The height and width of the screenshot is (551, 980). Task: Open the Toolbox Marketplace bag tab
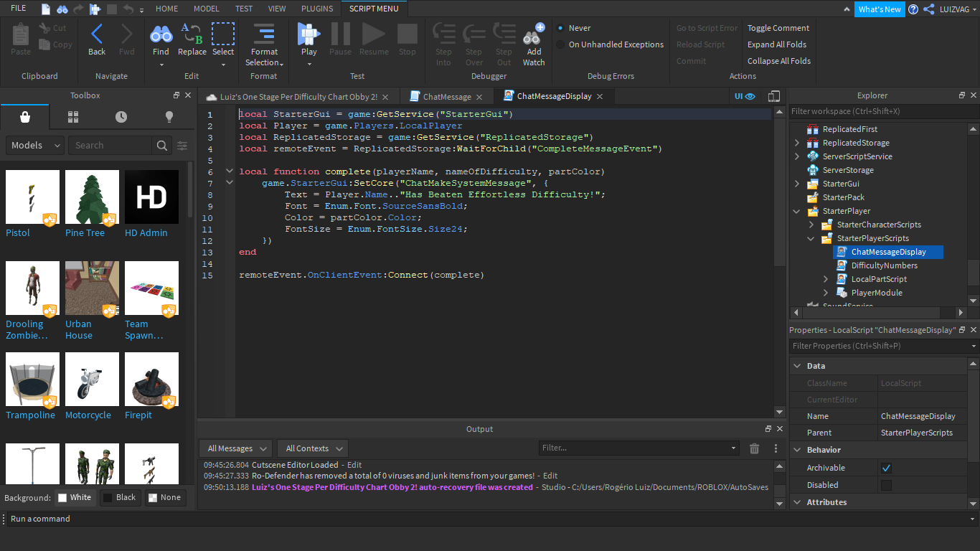tap(25, 117)
